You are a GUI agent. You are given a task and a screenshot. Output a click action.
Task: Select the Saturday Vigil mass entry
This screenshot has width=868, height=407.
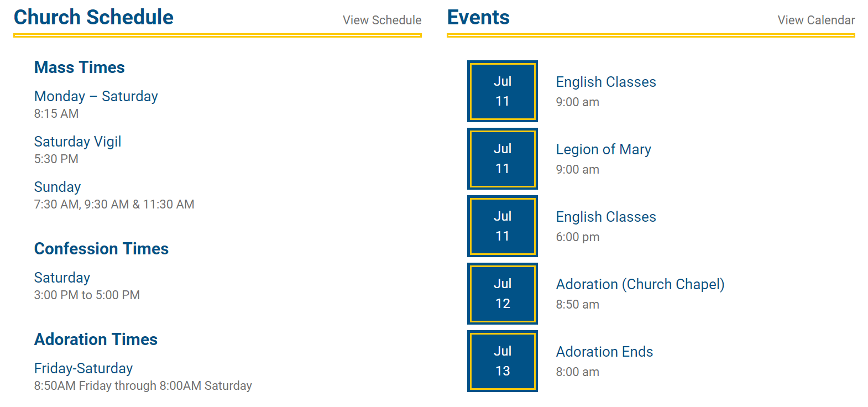pyautogui.click(x=77, y=142)
